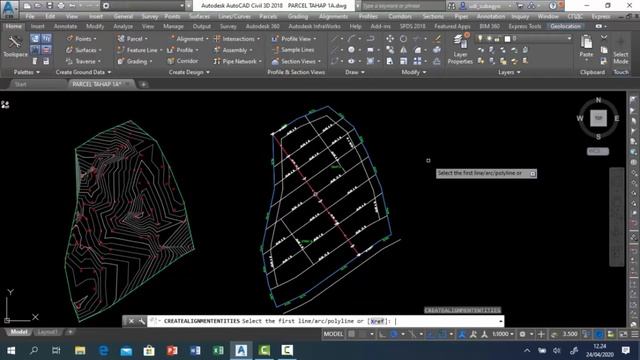Close the command line with X icon

[x=131, y=321]
